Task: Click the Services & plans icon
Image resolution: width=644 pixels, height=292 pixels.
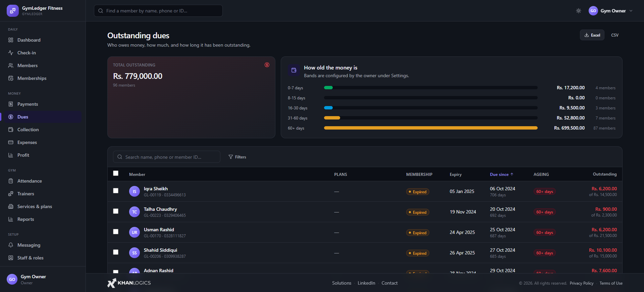Action: 11,206
